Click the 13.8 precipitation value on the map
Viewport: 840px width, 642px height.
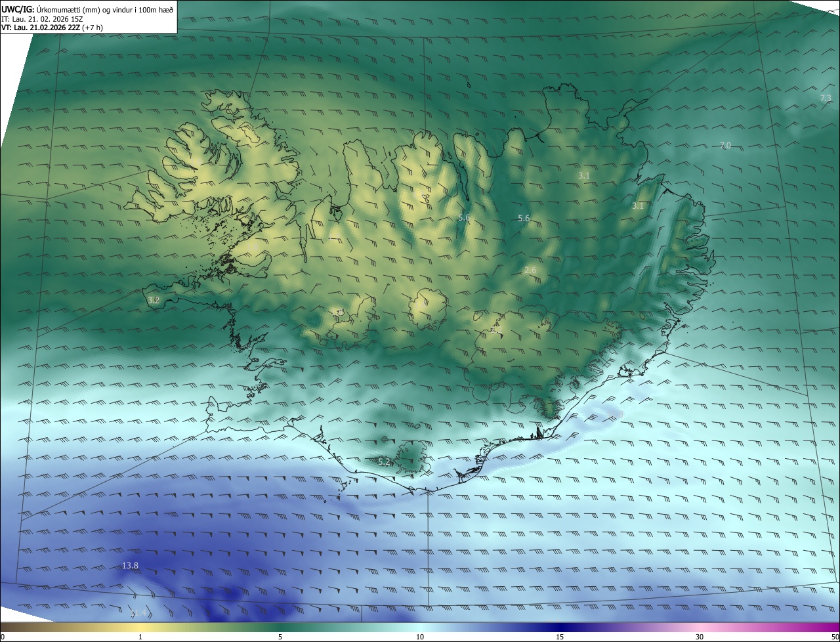(131, 566)
